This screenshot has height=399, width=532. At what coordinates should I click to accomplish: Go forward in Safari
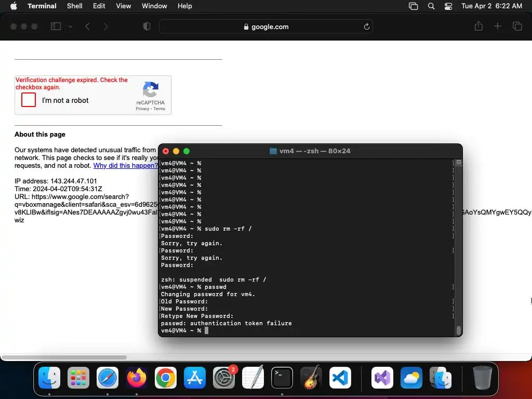coord(105,26)
